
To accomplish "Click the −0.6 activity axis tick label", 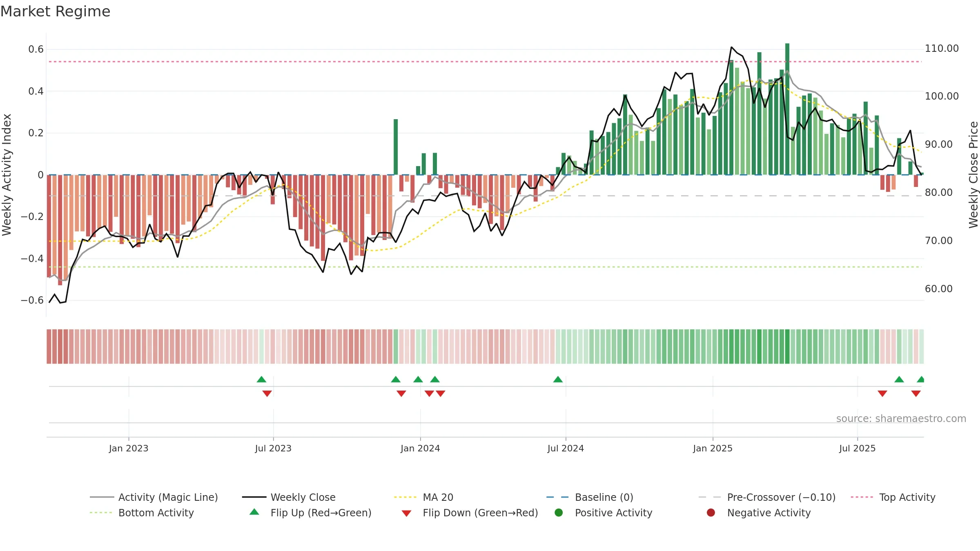I will [x=32, y=300].
